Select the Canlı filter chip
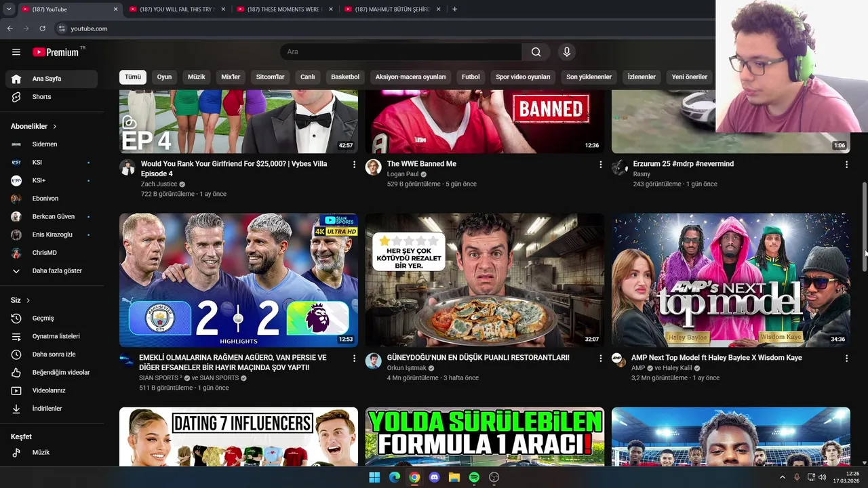 click(308, 77)
